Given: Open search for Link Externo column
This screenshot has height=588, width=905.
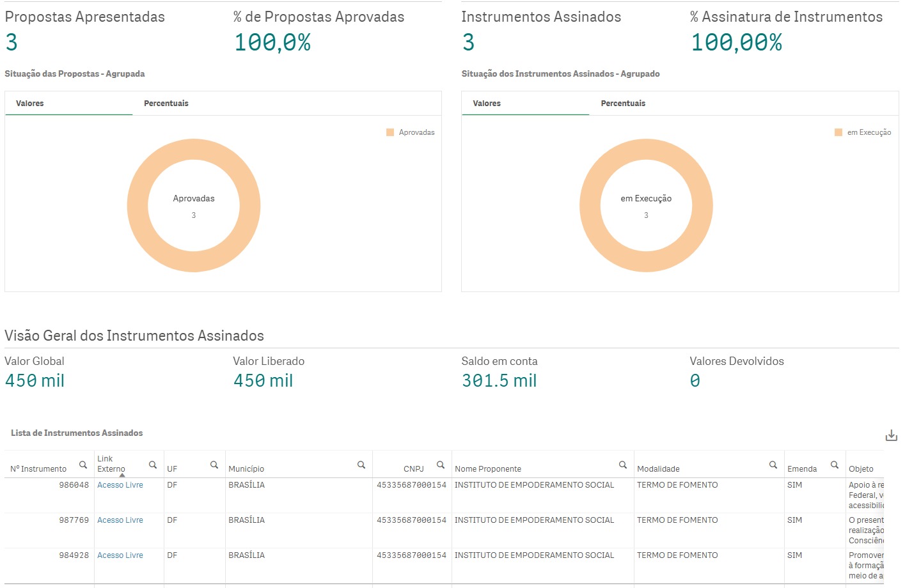Looking at the screenshot, I should [x=153, y=465].
